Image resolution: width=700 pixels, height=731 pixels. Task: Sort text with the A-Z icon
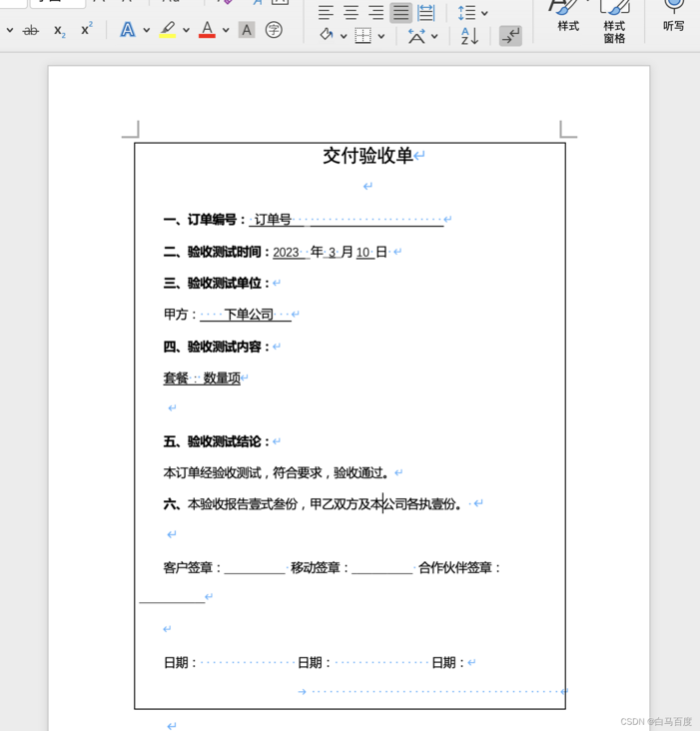pyautogui.click(x=469, y=36)
